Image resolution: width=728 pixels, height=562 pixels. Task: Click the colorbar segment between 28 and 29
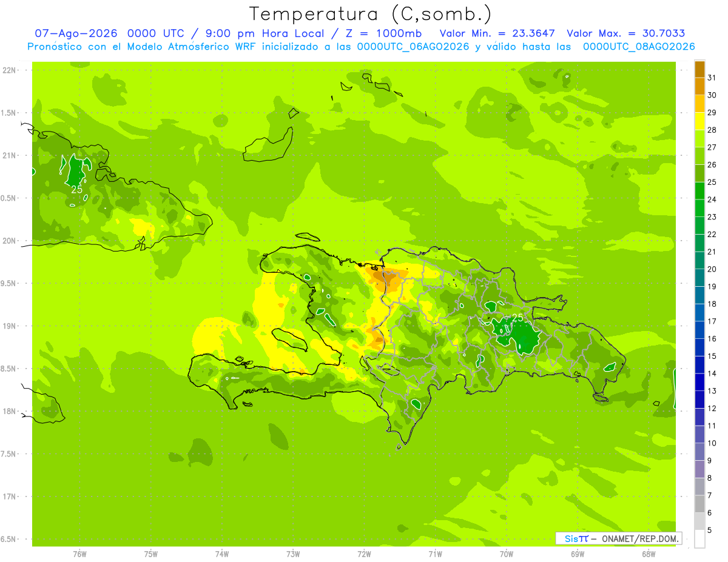click(699, 121)
